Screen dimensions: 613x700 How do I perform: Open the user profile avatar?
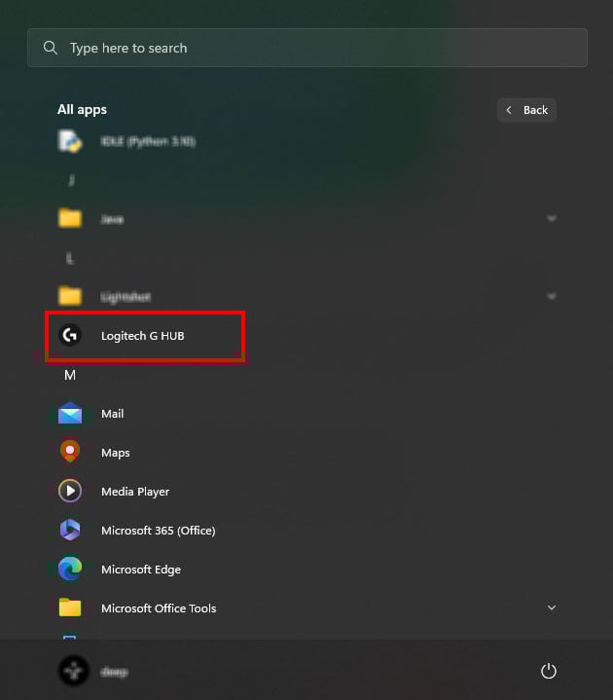(74, 671)
